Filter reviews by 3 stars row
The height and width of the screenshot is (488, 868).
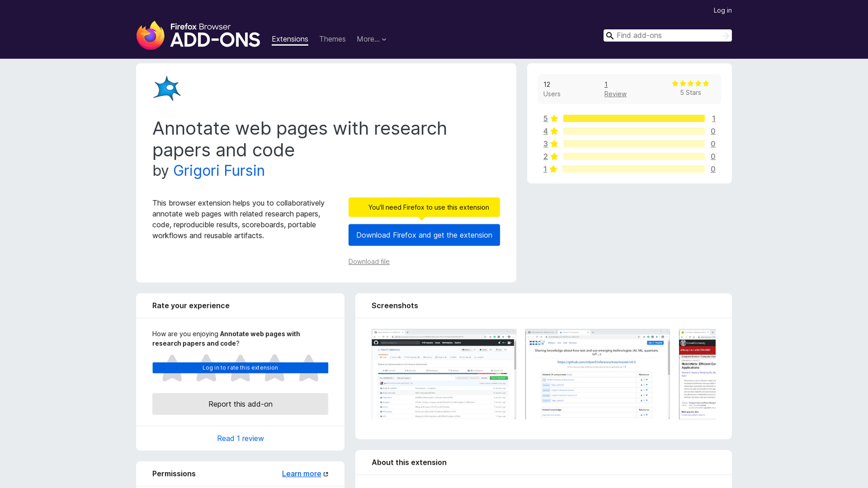(629, 144)
